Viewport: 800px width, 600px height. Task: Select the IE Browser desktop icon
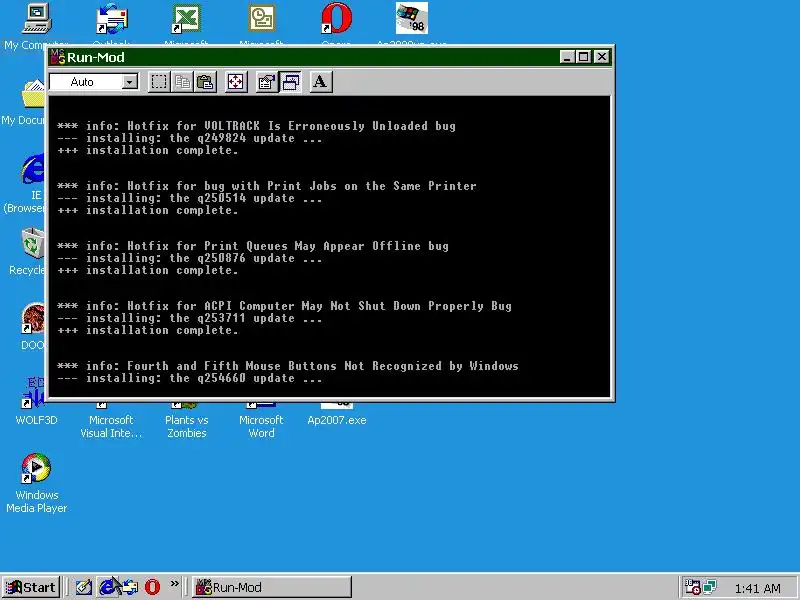(x=33, y=168)
